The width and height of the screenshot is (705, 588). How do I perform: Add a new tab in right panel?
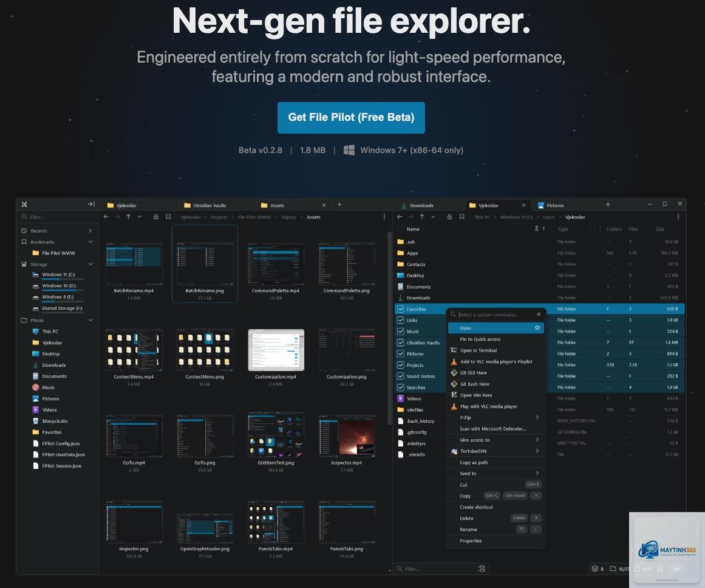(x=608, y=204)
